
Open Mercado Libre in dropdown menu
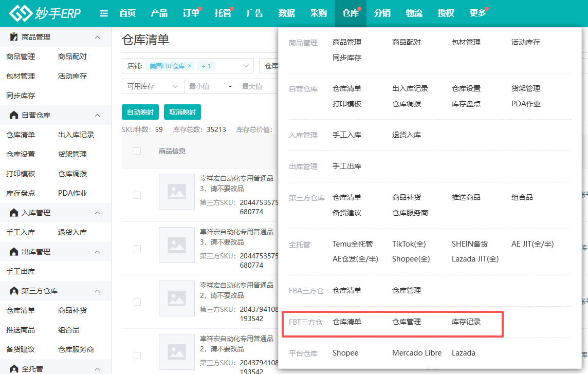417,353
